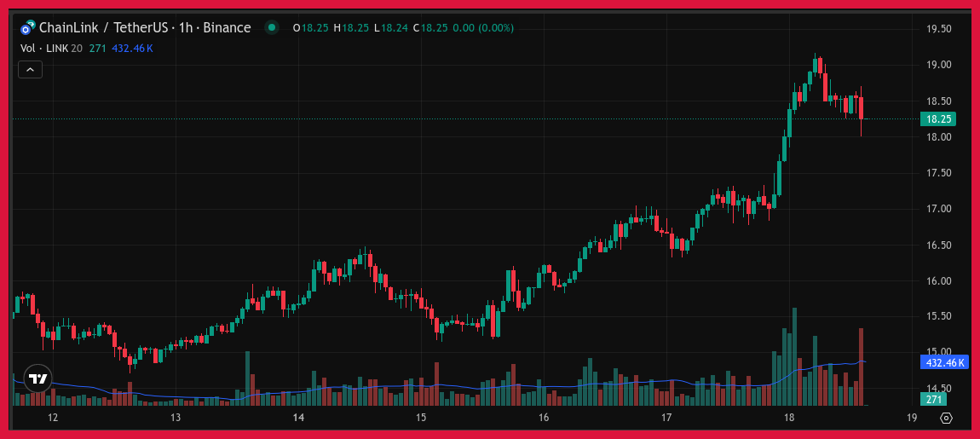This screenshot has height=439, width=980.
Task: Click the tallest green volume bar near date 18
Action: coord(794,356)
